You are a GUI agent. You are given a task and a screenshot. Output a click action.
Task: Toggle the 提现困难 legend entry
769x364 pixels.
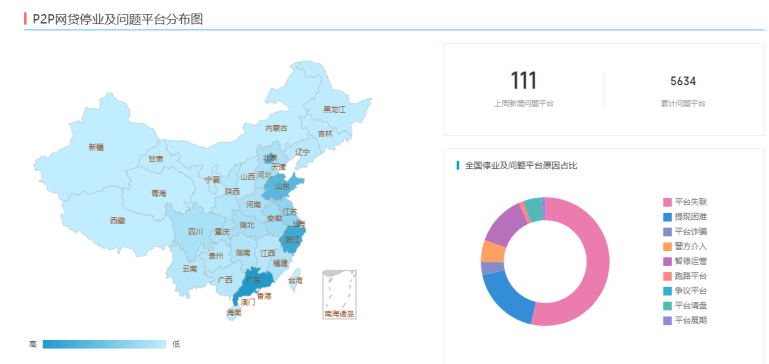click(x=685, y=217)
